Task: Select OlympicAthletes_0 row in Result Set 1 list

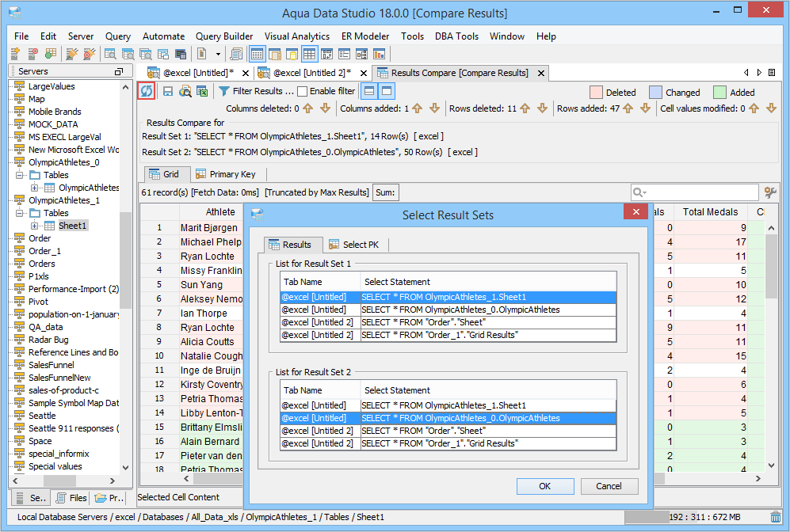Action: click(448, 310)
